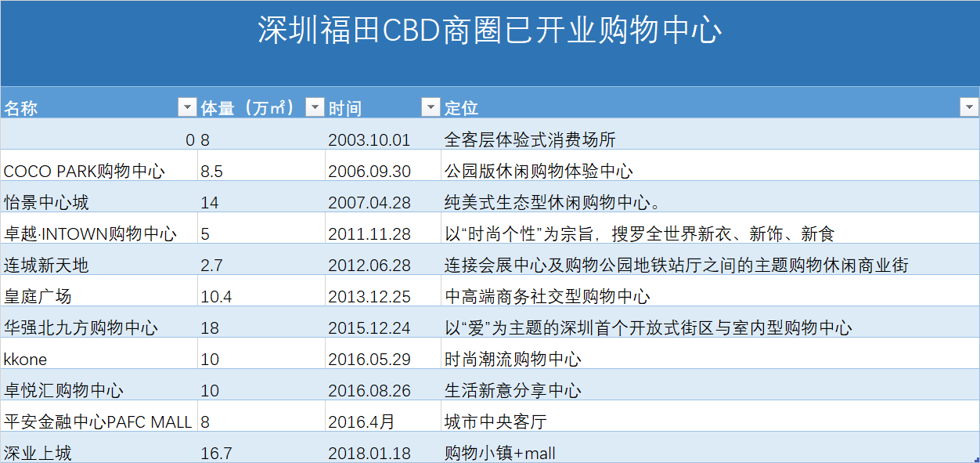Select the cell starting 以"爱"为主题的深圳首个
980x463 pixels.
(x=710, y=322)
